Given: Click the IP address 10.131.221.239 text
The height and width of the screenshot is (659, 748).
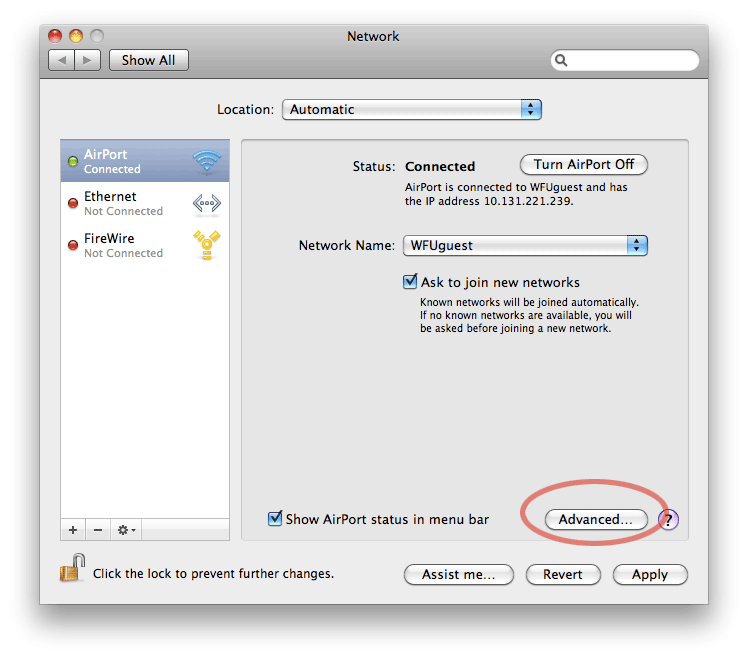Looking at the screenshot, I should pyautogui.click(x=528, y=201).
